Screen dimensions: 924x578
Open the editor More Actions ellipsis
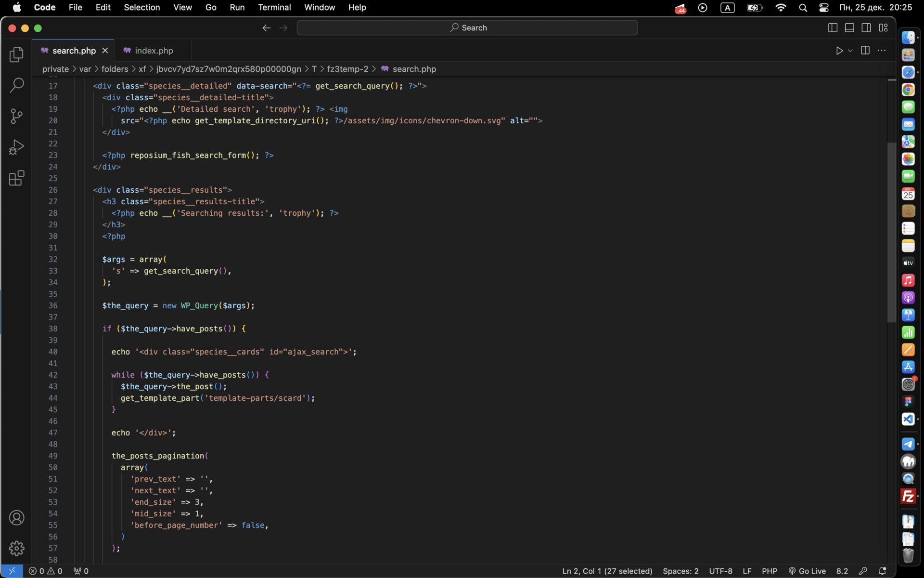coord(882,51)
